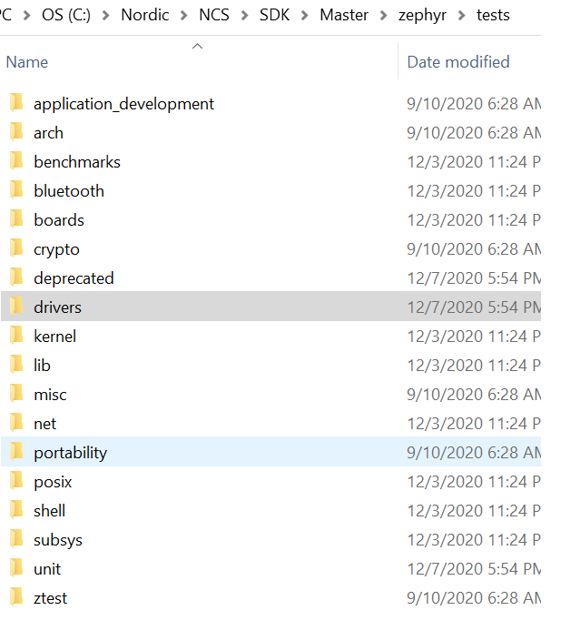Expand the chevron after zephyr
This screenshot has width=586, height=617.
462,16
